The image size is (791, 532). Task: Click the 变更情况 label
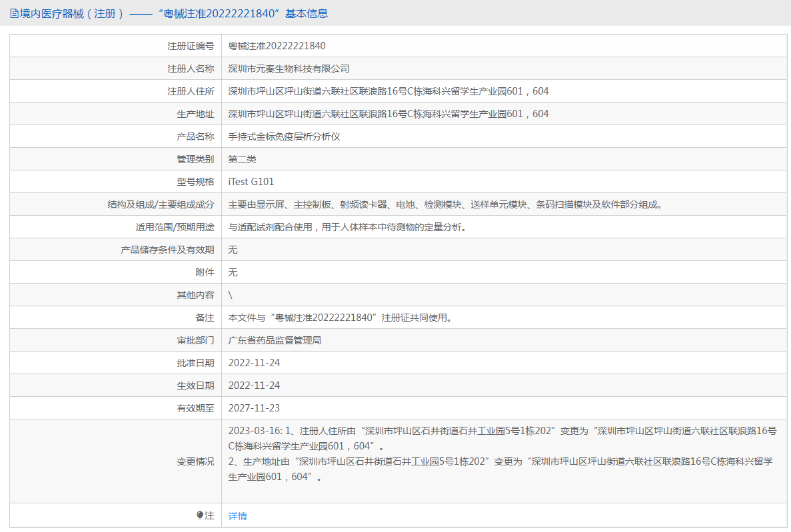195,461
